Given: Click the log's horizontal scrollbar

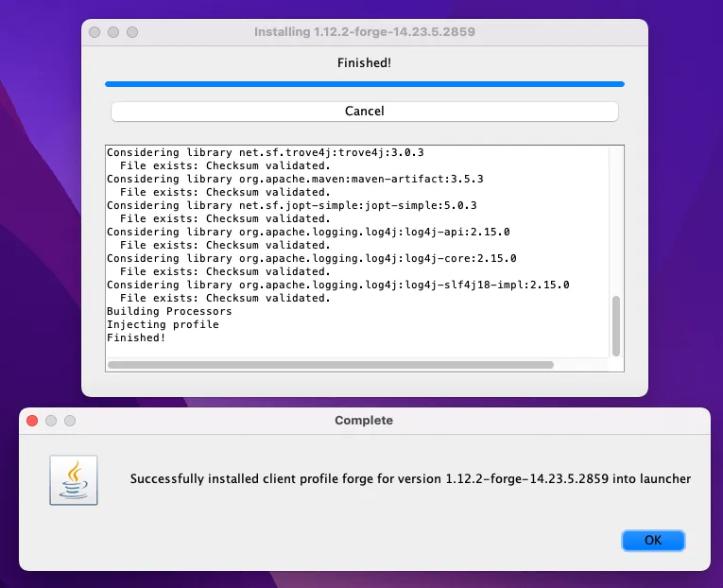Looking at the screenshot, I should [x=330, y=365].
